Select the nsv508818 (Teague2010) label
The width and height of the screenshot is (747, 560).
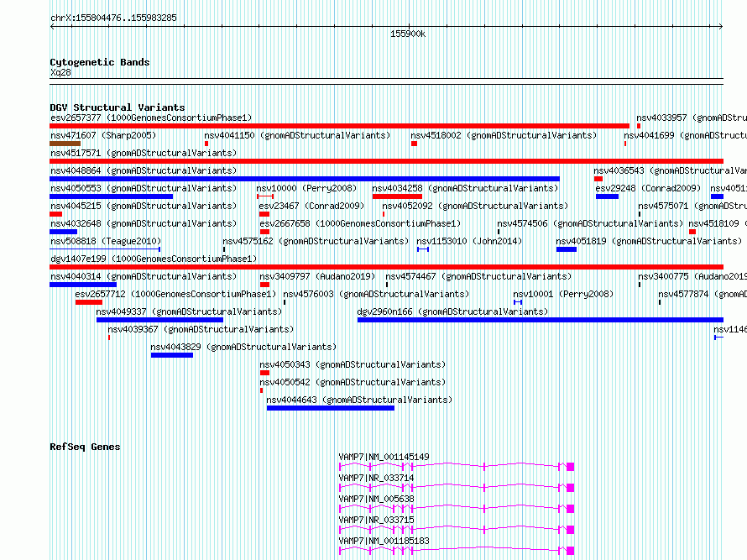(x=106, y=241)
